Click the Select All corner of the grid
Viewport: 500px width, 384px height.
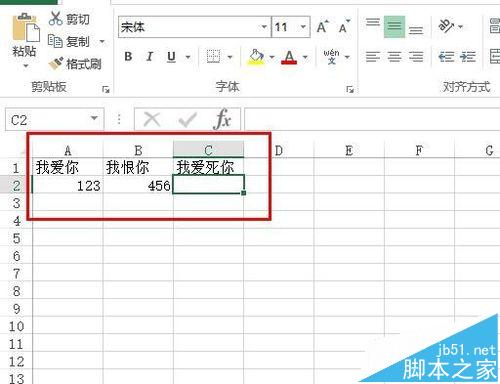[x=17, y=150]
